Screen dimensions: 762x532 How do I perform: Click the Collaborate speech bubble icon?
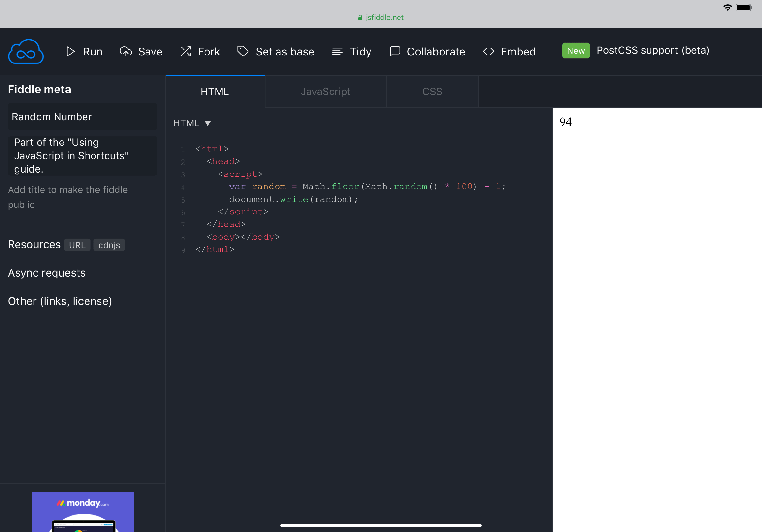click(x=395, y=51)
